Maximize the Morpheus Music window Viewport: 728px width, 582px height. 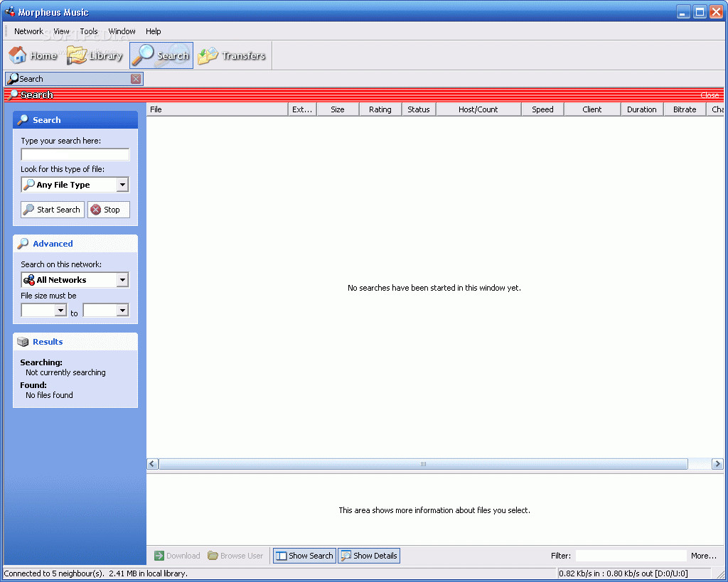(x=700, y=11)
